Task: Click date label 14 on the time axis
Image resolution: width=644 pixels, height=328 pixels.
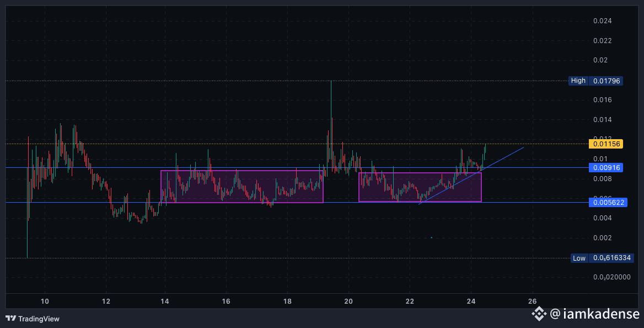Action: (x=165, y=301)
